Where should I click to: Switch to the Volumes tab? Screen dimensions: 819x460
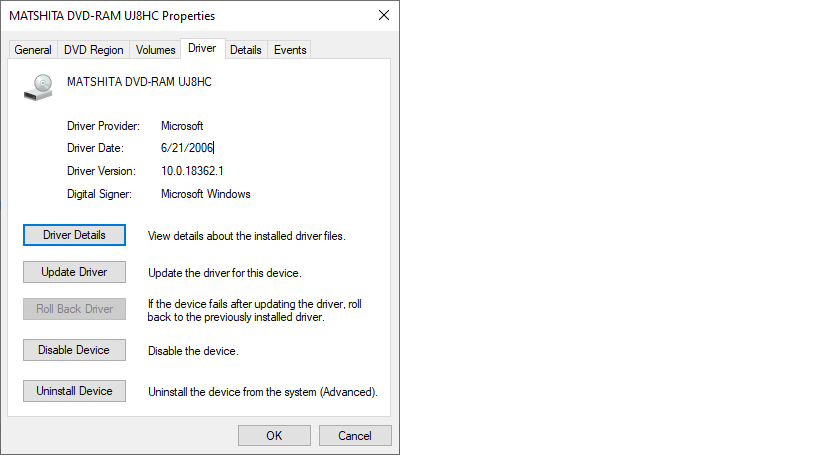[x=156, y=50]
